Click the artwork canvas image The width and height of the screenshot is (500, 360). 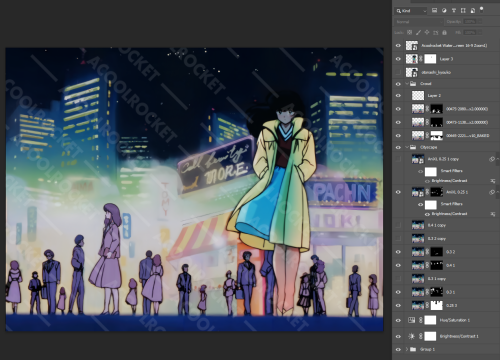(x=194, y=189)
